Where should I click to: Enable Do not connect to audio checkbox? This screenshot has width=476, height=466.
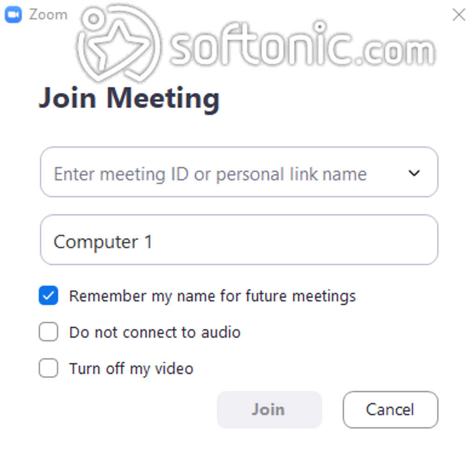tap(48, 332)
